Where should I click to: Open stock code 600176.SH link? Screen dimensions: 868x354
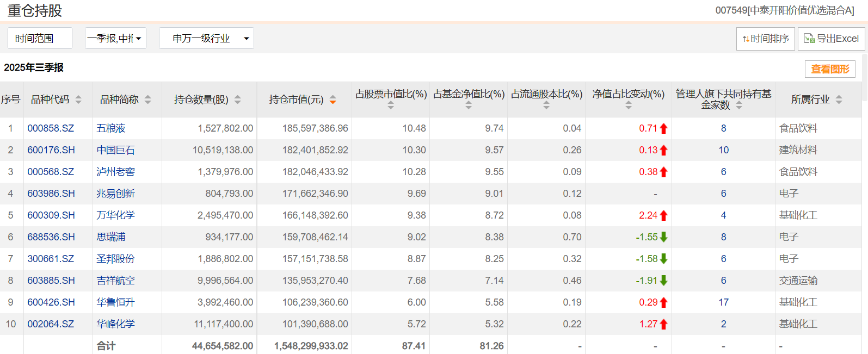(51, 150)
